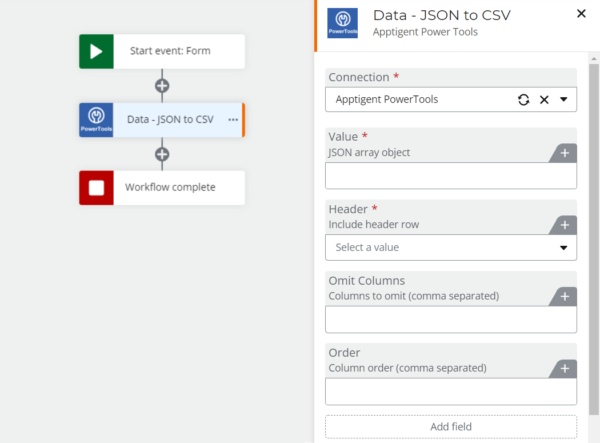The height and width of the screenshot is (443, 600).
Task: Click the PowerTools icon on the workflow node
Action: click(x=96, y=119)
